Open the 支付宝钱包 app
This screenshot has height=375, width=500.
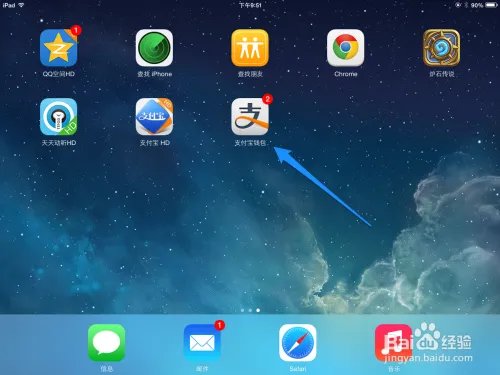pyautogui.click(x=250, y=117)
